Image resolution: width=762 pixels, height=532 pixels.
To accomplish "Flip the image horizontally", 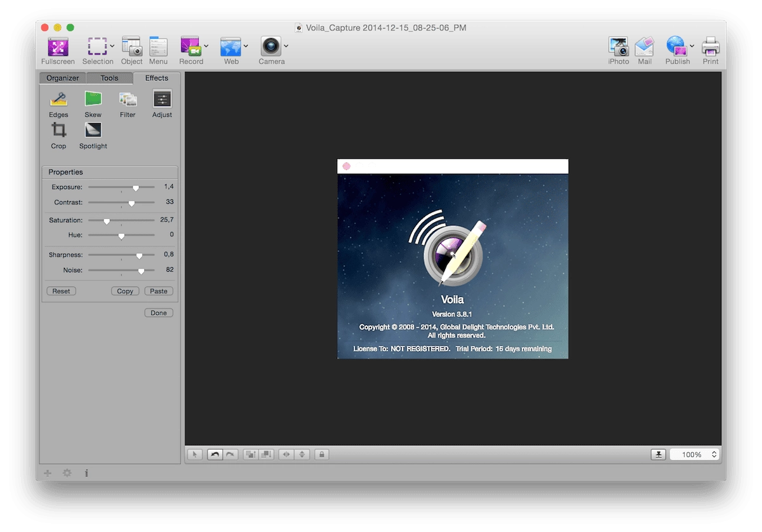I will pos(286,454).
